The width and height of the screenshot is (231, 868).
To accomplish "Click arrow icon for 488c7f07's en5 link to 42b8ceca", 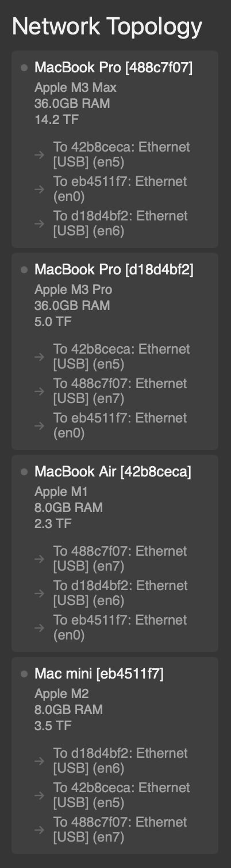I will pyautogui.click(x=39, y=154).
